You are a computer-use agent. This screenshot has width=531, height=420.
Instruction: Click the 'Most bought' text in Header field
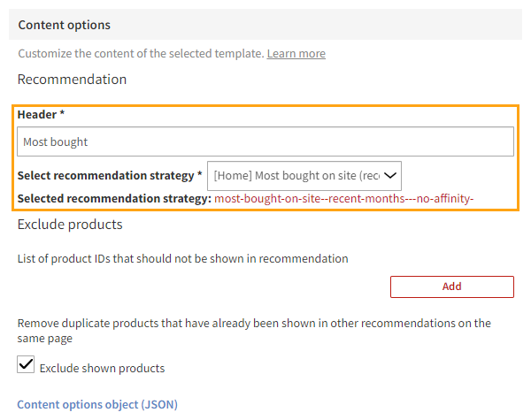[x=56, y=141]
